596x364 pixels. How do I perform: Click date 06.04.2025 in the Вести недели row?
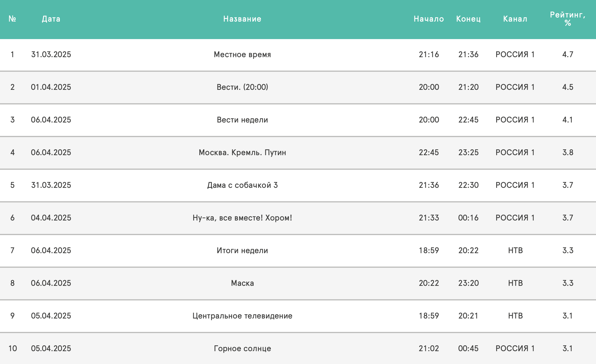(51, 120)
